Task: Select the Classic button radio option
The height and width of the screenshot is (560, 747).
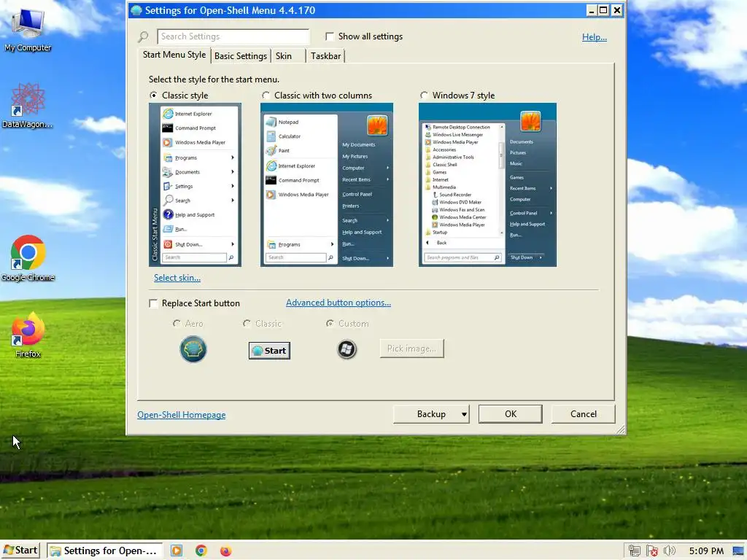Action: 247,323
